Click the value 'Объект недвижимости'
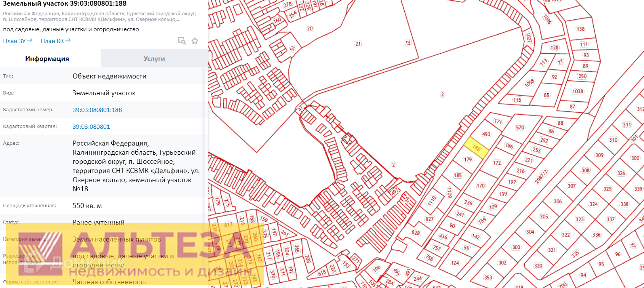This screenshot has width=644, height=288. pos(109,76)
